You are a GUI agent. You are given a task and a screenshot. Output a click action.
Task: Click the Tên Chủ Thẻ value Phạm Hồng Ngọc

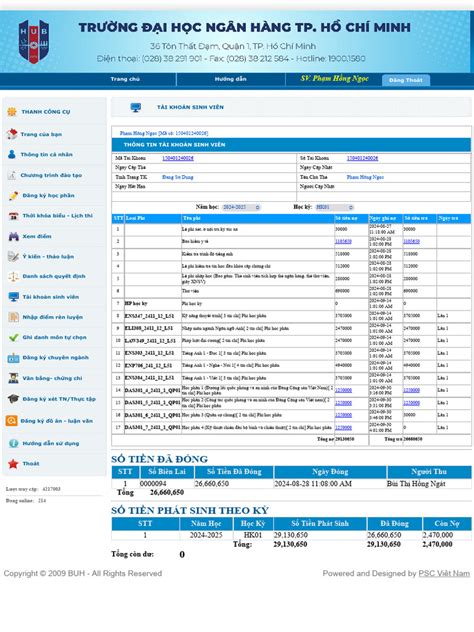(x=365, y=177)
